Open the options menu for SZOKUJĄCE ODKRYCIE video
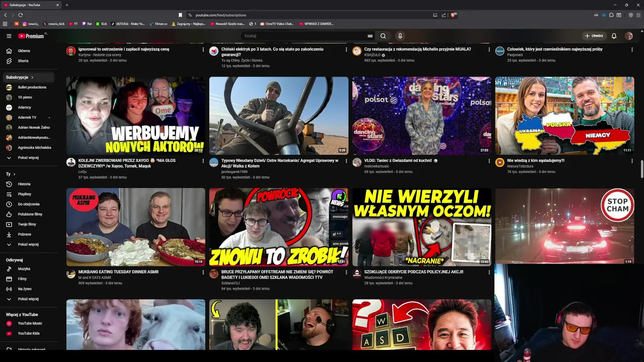Image resolution: width=644 pixels, height=362 pixels. pos(489,273)
